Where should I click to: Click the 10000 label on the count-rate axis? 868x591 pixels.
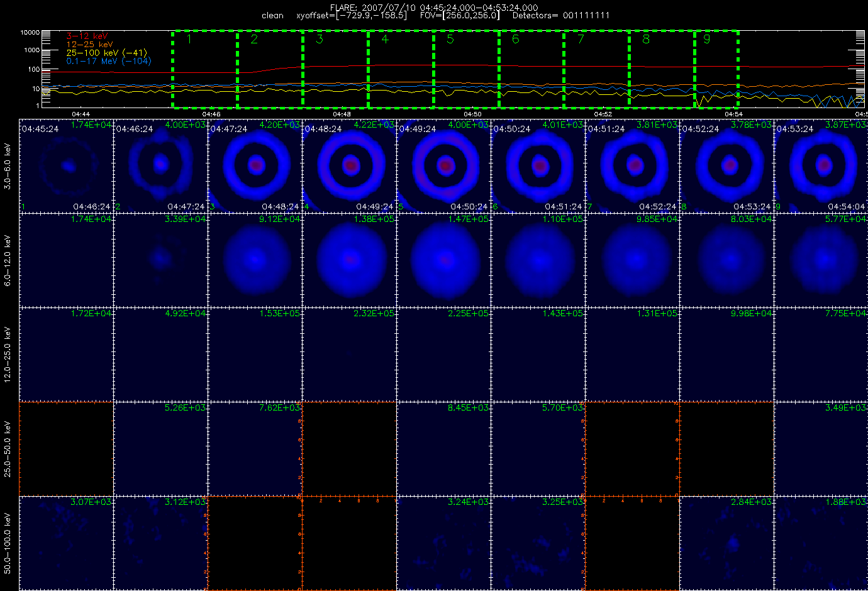point(30,32)
